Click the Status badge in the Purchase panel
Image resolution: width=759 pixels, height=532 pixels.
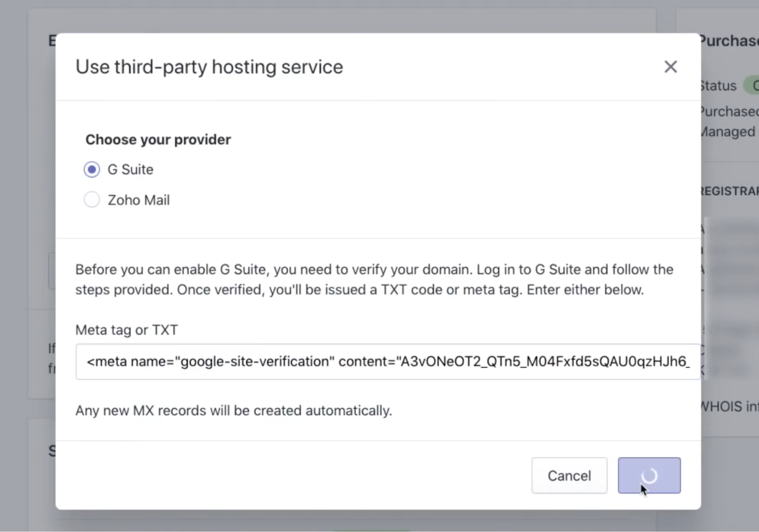pos(754,85)
